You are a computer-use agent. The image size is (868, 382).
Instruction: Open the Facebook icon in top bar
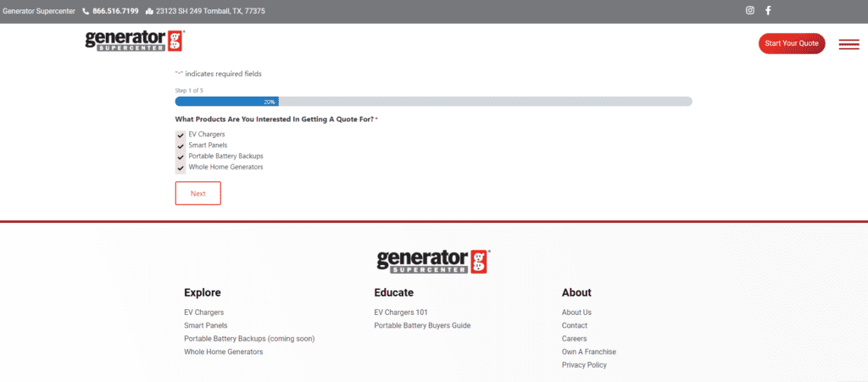coord(769,11)
